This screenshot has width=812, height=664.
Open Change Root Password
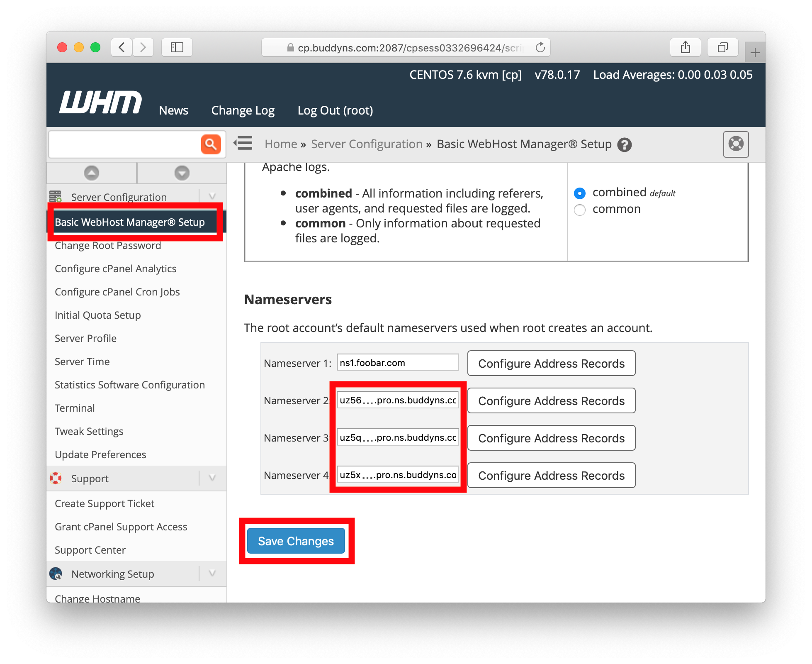tap(108, 245)
